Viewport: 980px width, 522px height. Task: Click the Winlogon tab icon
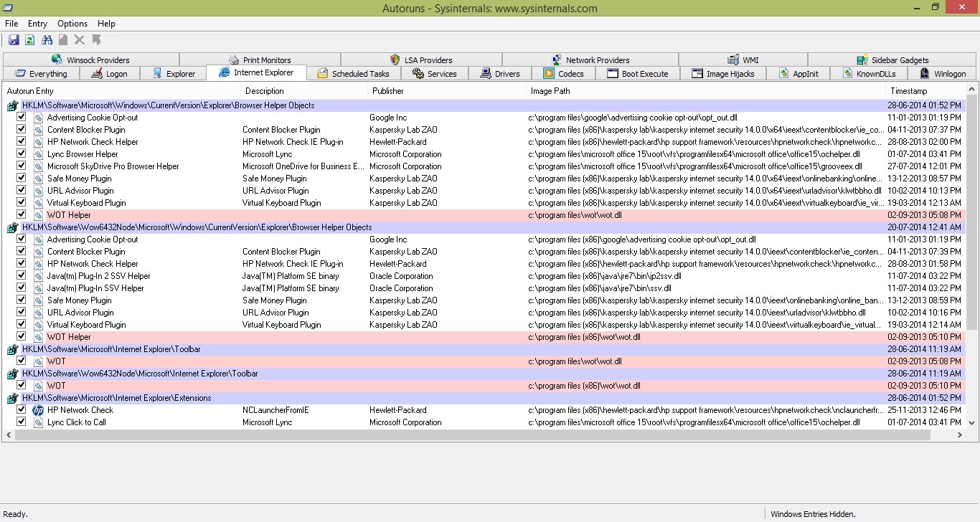pos(925,73)
